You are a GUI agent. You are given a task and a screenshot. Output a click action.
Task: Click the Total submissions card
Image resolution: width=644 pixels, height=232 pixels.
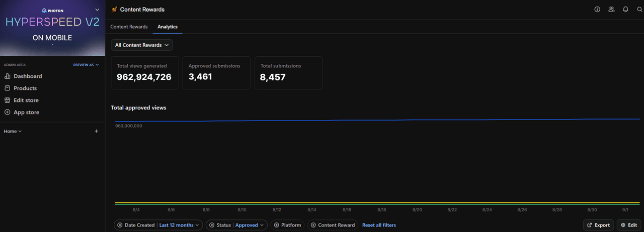288,73
